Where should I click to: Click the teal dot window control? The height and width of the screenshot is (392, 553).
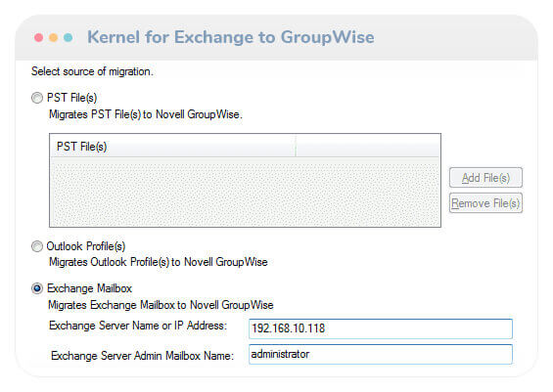coord(69,37)
